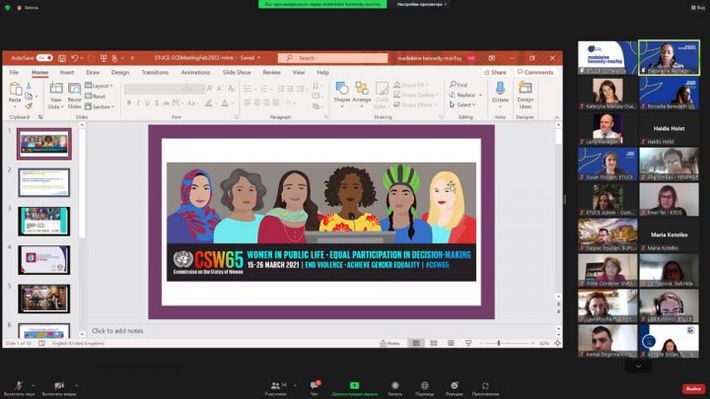Open audio options arrow beside microphone
Image resolution: width=710 pixels, height=399 pixels.
[x=33, y=386]
